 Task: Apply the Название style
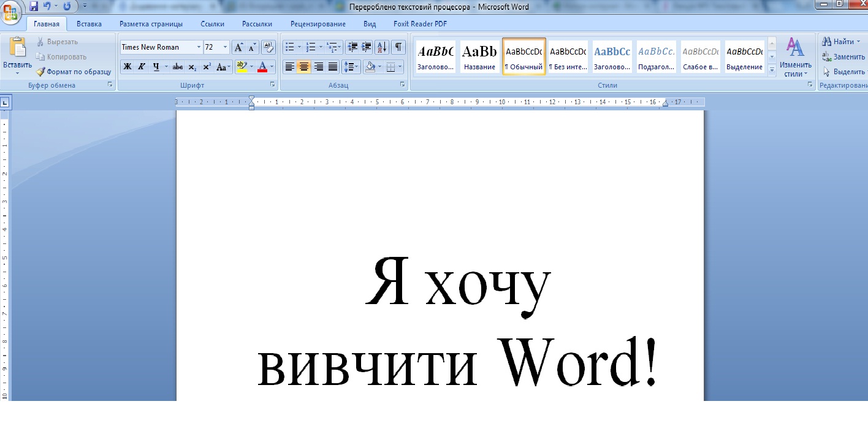pos(479,56)
